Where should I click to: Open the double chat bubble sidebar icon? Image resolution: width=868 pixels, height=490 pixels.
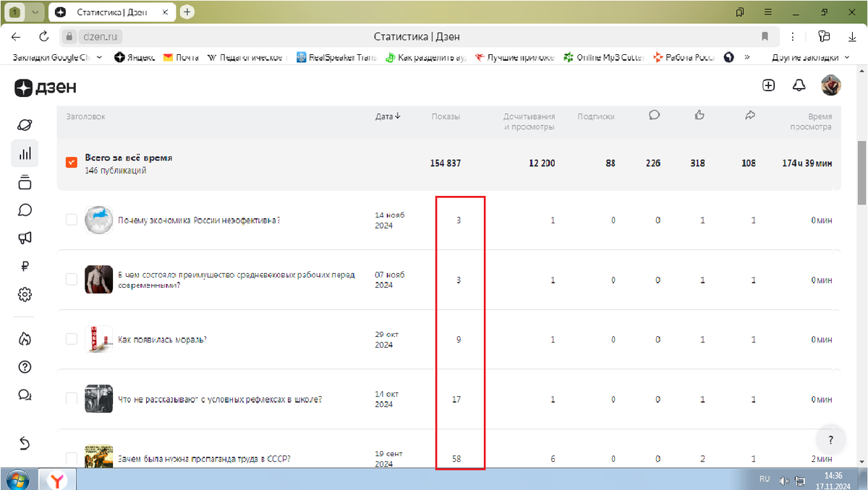[x=25, y=395]
